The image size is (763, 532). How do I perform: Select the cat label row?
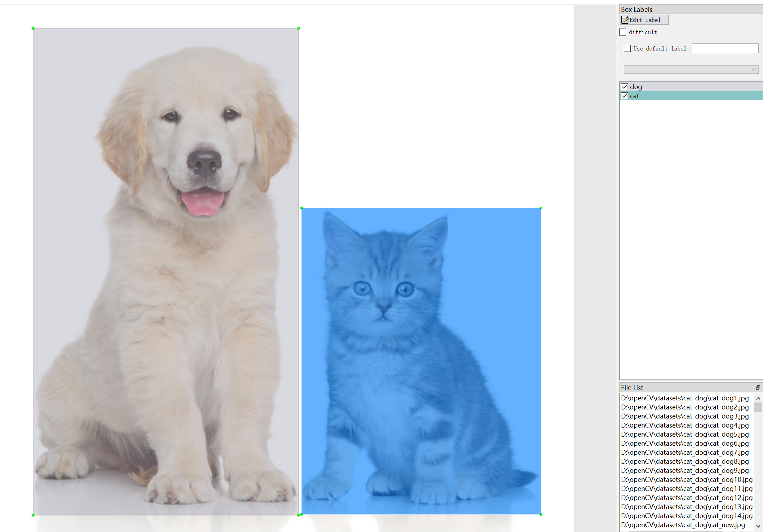pyautogui.click(x=691, y=96)
